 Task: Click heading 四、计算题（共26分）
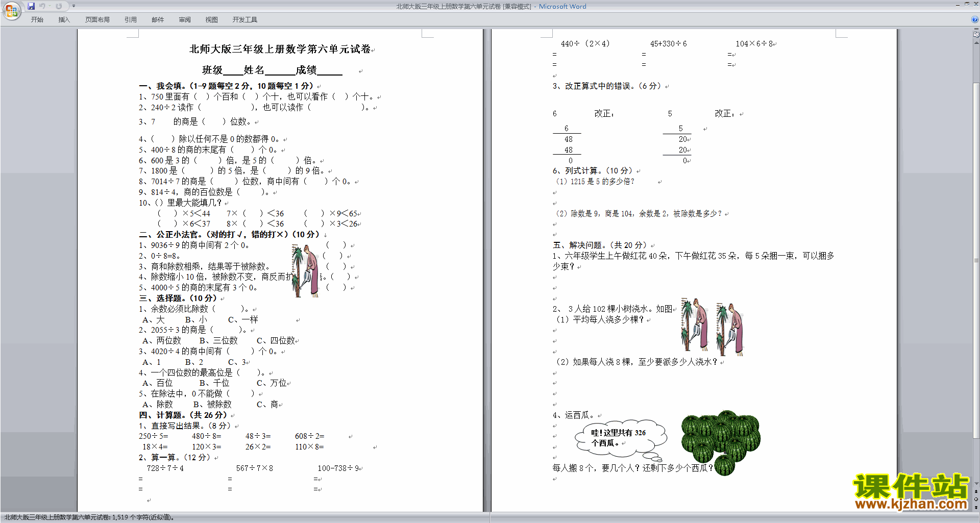click(183, 415)
